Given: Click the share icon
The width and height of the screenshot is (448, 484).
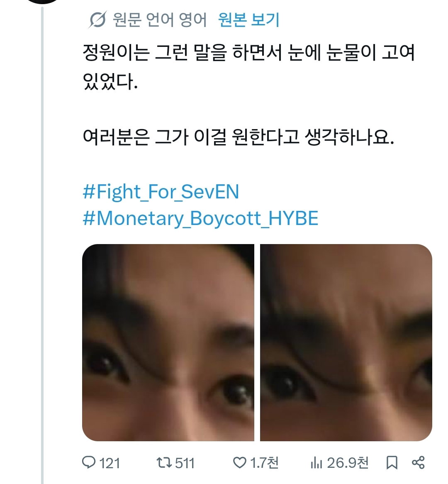Looking at the screenshot, I should pyautogui.click(x=419, y=463).
